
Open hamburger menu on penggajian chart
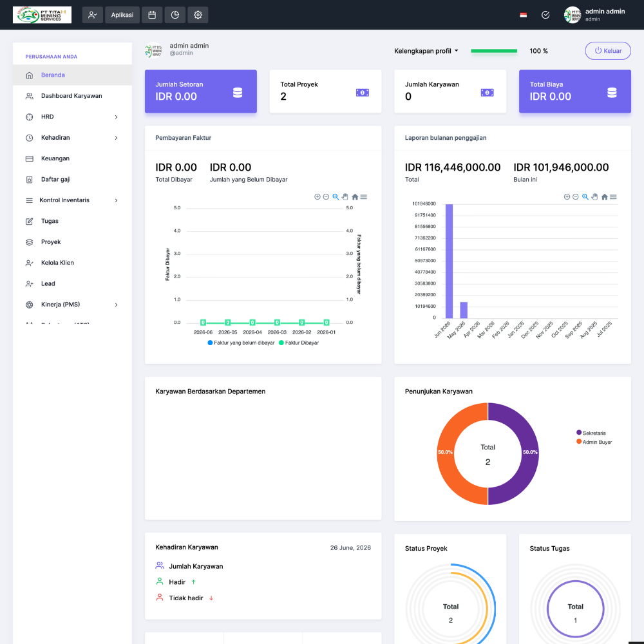613,196
